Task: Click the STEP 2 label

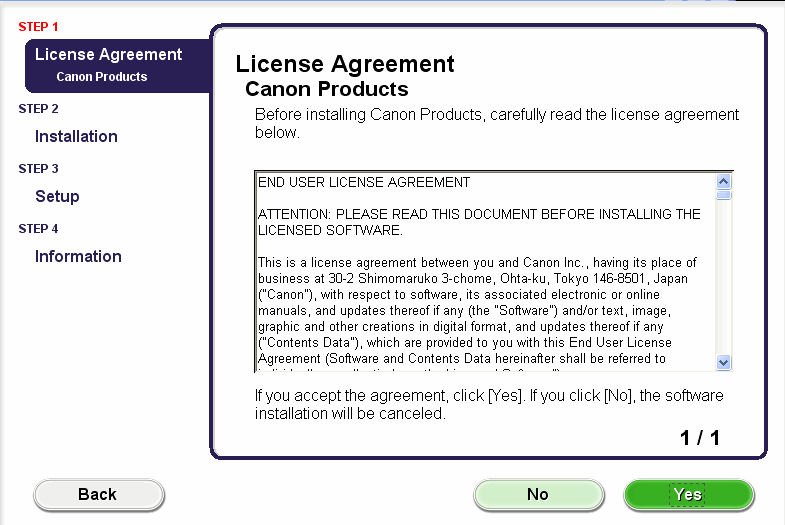Action: coord(38,109)
